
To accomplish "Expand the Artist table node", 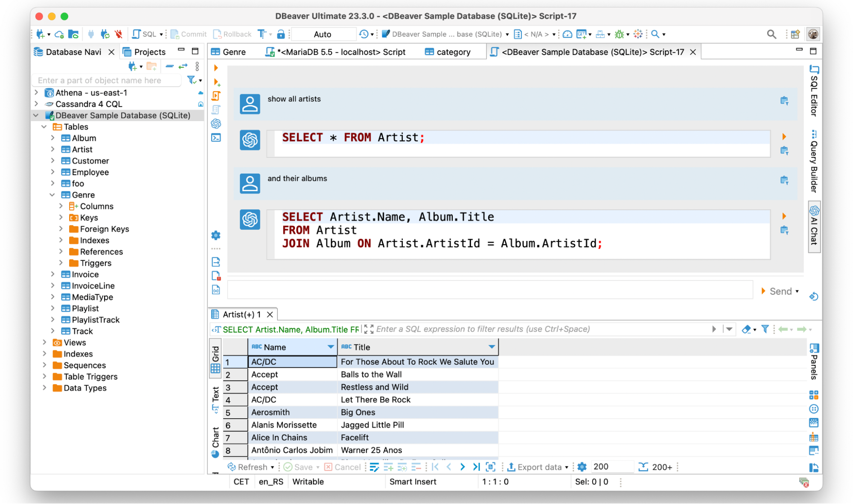I will [x=52, y=150].
